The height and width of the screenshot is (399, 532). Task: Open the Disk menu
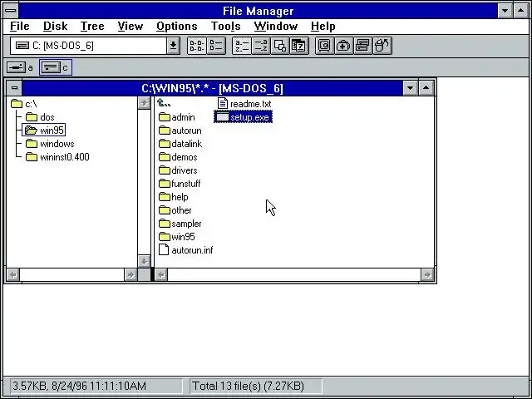coord(56,26)
